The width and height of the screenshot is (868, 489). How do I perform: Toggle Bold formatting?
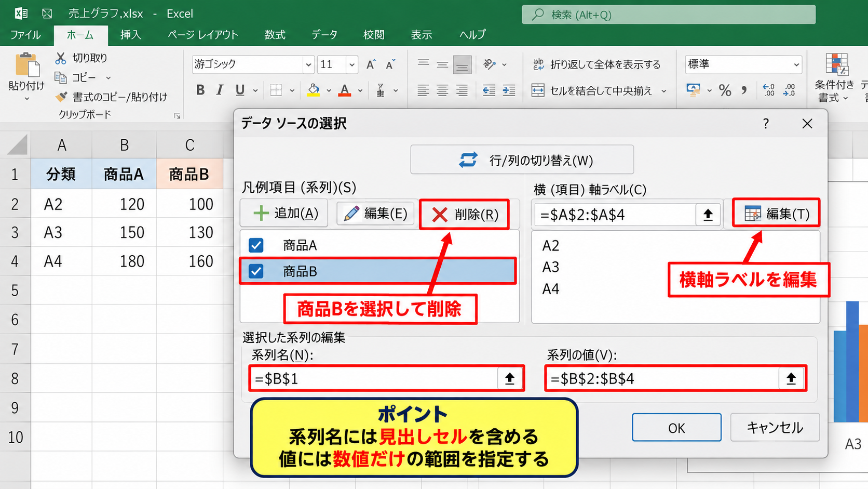point(200,90)
